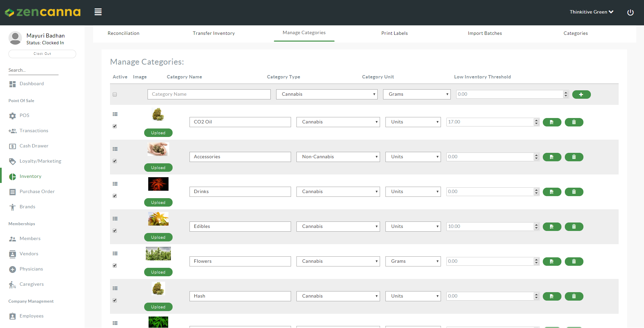This screenshot has height=328, width=644.
Task: Click the user avatar icon
Action: (x=15, y=38)
